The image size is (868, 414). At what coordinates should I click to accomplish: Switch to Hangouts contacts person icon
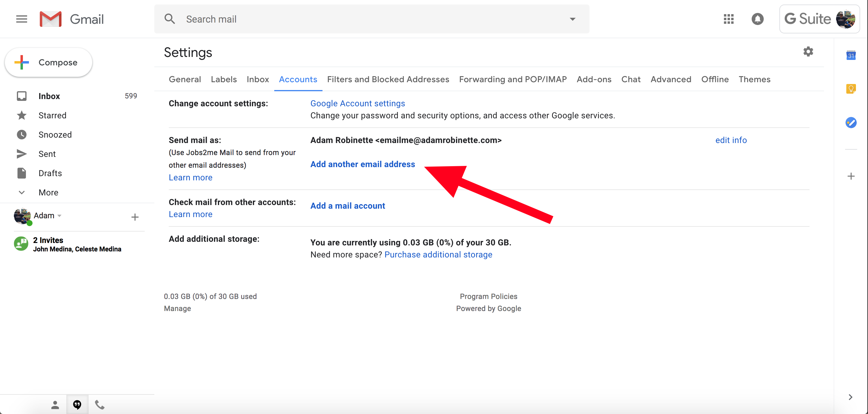(55, 405)
